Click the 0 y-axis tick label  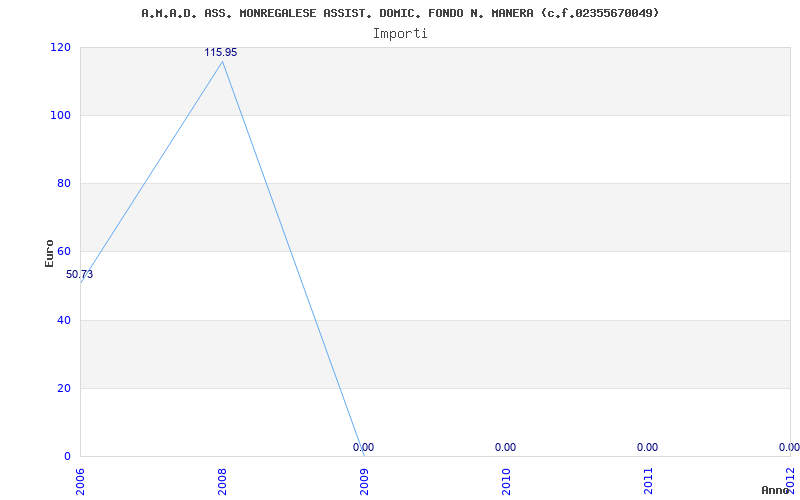click(x=67, y=456)
